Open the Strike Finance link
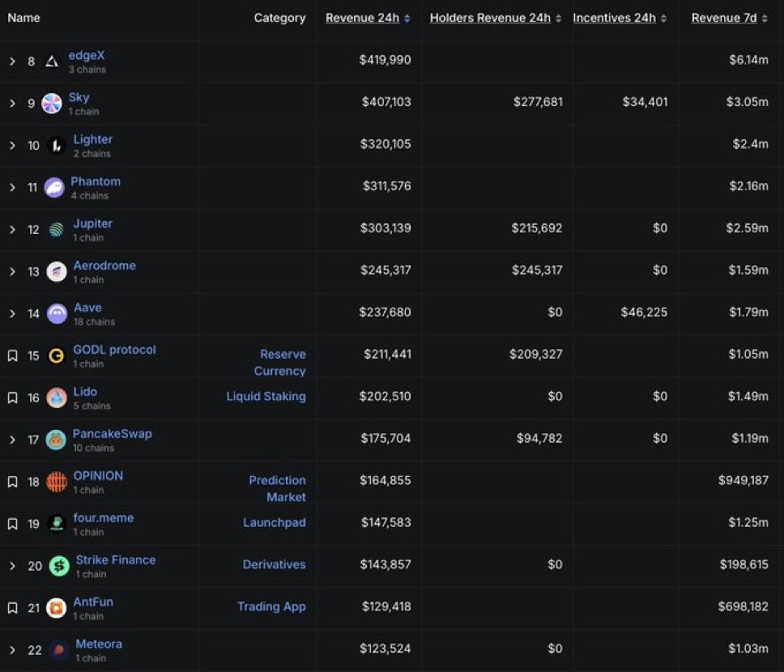Screen dimensions: 784x672 pyautogui.click(x=116, y=559)
